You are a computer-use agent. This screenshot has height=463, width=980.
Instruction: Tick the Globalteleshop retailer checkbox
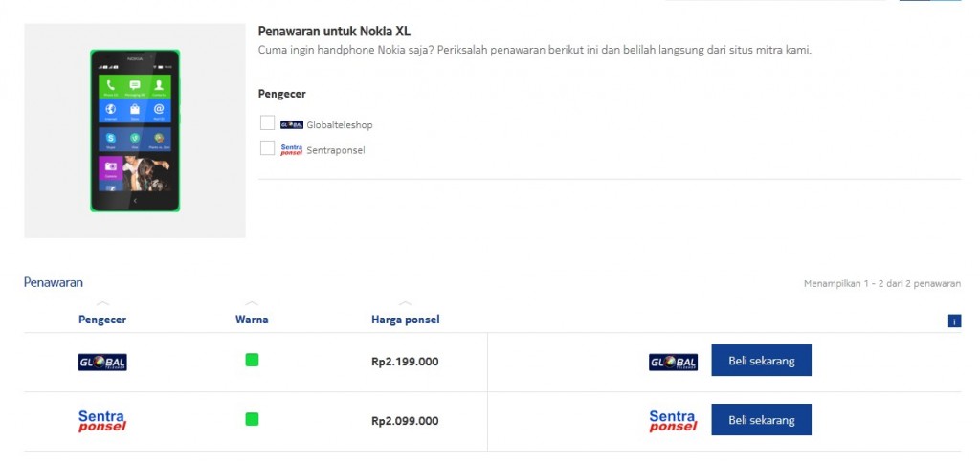point(268,123)
